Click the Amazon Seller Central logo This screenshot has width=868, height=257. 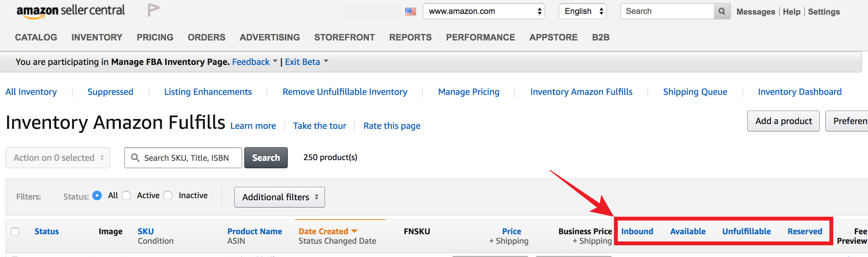(x=71, y=11)
